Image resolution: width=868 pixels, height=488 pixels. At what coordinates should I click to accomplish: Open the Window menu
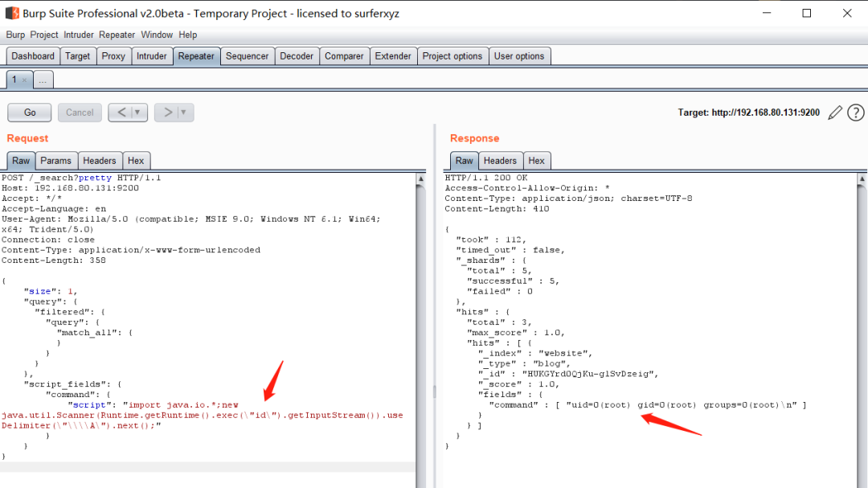tap(157, 35)
